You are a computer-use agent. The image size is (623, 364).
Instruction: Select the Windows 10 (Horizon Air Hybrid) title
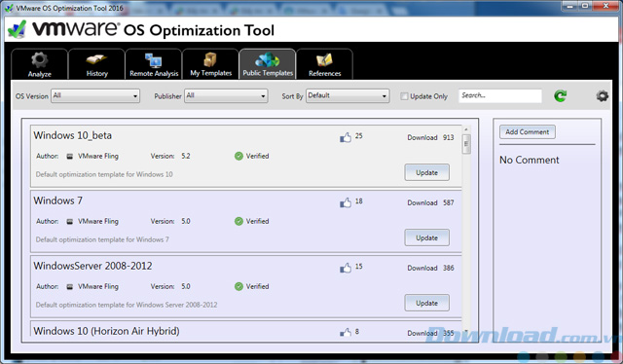(x=106, y=331)
